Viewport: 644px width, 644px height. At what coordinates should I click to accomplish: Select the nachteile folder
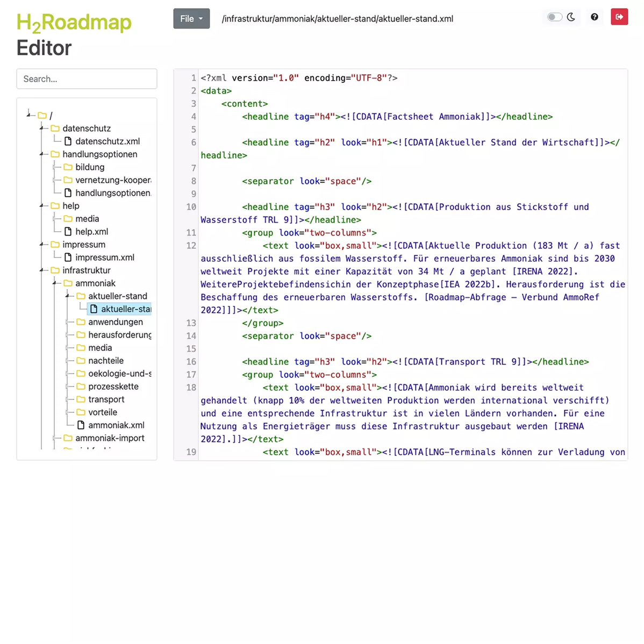click(x=105, y=361)
